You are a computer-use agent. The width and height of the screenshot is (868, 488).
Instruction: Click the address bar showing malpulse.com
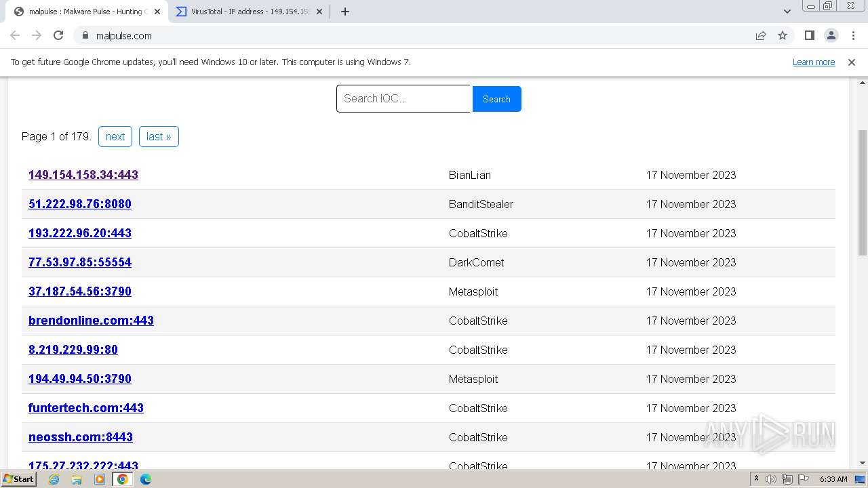click(x=414, y=36)
